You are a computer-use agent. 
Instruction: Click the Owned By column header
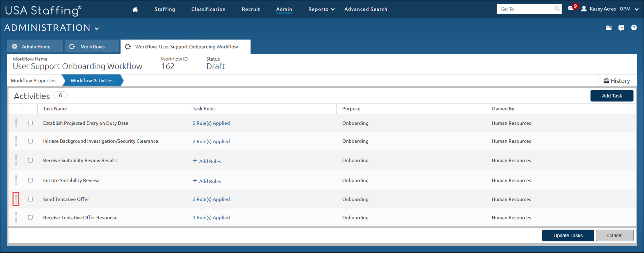503,109
